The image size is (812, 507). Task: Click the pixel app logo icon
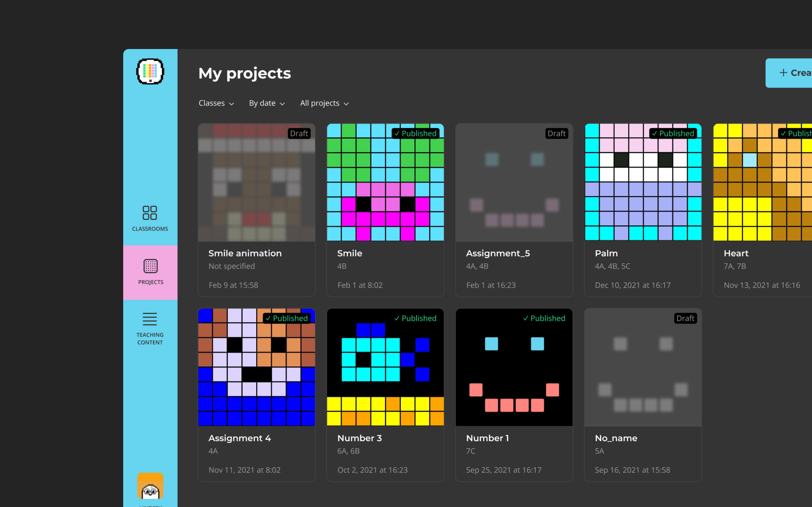(x=150, y=71)
